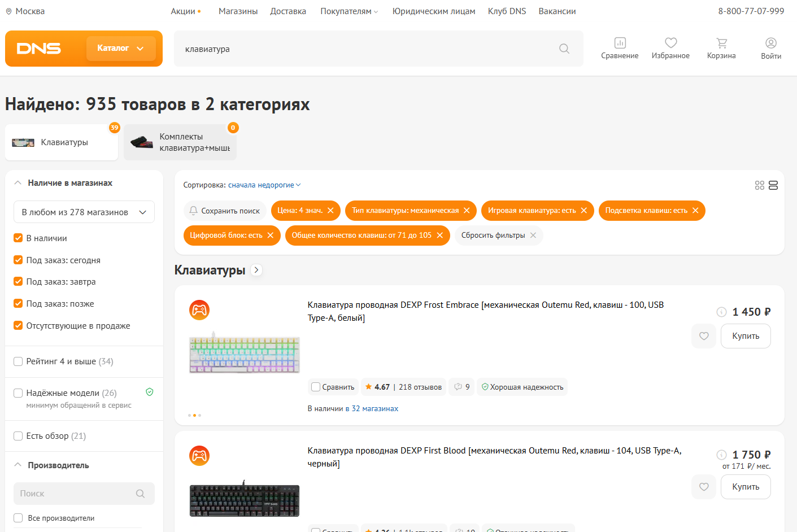Screen dimensions: 797x532
Task: Click the Производитель Поиск field
Action: [x=84, y=494]
